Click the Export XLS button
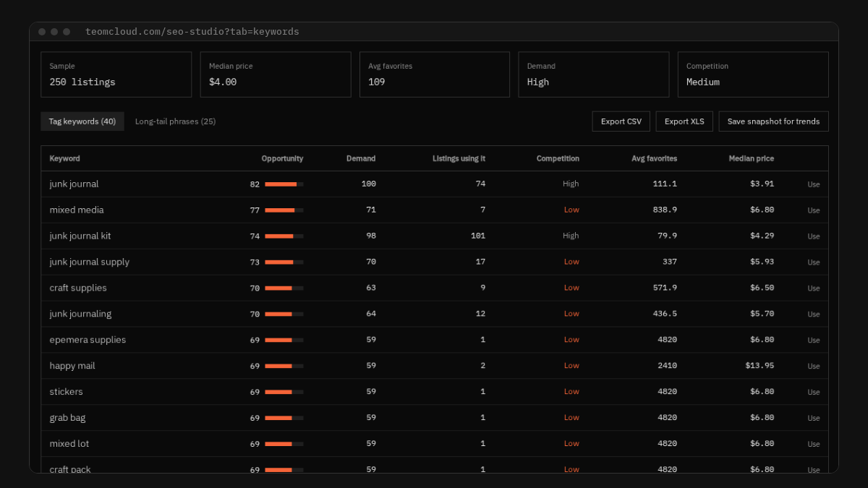Image resolution: width=868 pixels, height=488 pixels. point(684,121)
